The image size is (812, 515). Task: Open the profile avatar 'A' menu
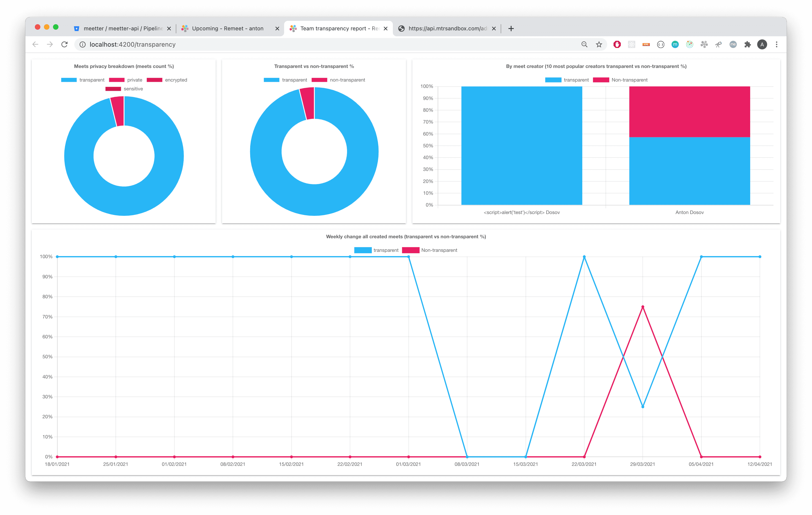pos(762,44)
